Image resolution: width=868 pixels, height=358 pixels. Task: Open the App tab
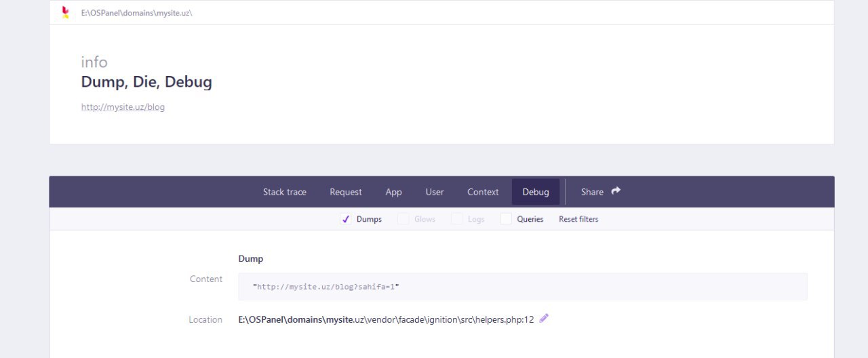click(x=394, y=192)
